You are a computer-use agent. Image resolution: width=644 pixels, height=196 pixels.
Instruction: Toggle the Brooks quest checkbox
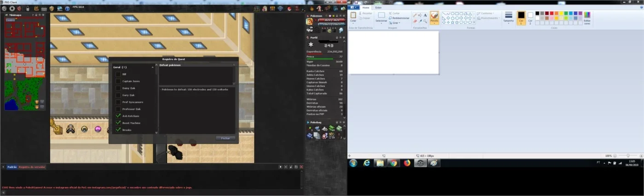click(118, 130)
